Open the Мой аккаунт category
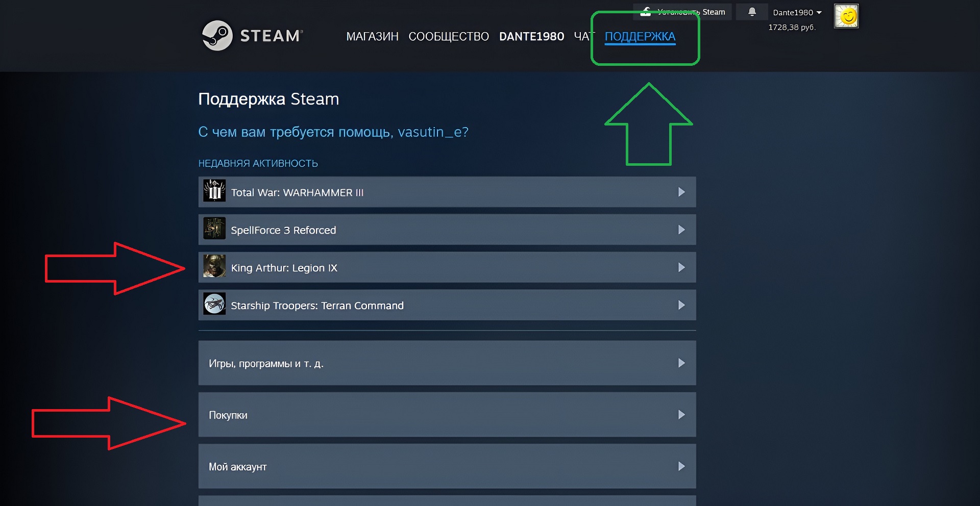This screenshot has width=980, height=506. click(x=447, y=466)
